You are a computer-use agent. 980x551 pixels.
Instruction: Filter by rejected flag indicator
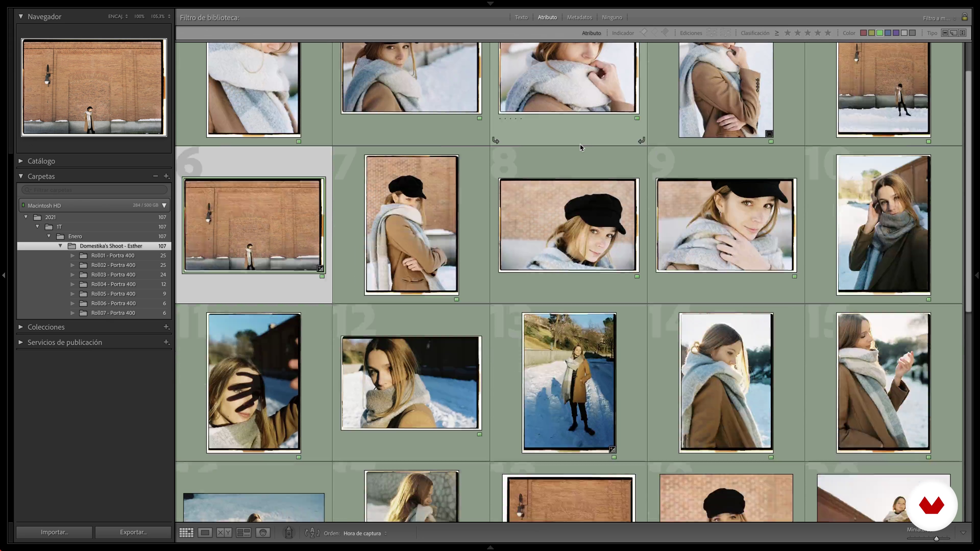665,33
